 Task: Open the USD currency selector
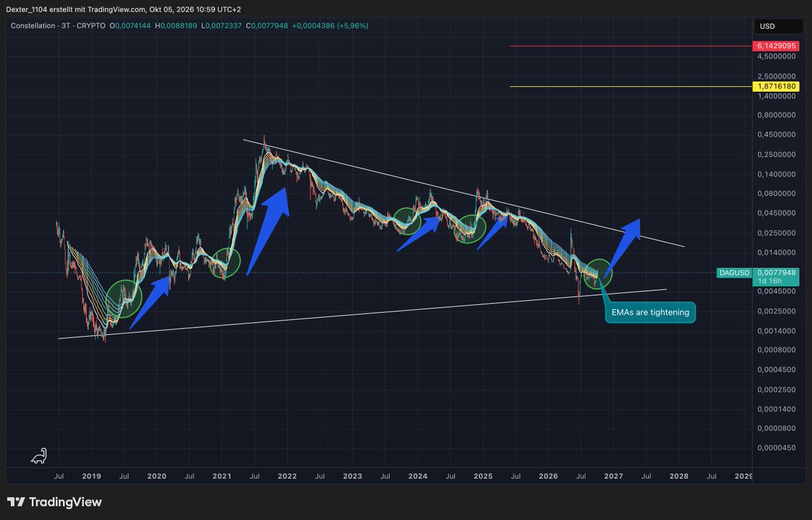click(780, 26)
